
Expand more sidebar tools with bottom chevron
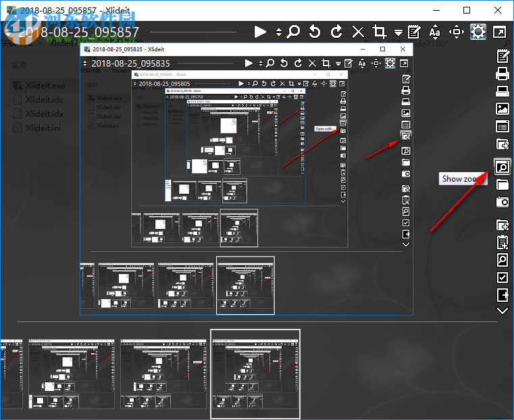pyautogui.click(x=503, y=311)
